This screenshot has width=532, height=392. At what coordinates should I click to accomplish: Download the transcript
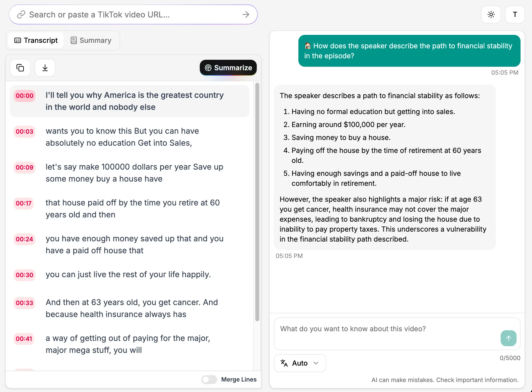tap(45, 67)
